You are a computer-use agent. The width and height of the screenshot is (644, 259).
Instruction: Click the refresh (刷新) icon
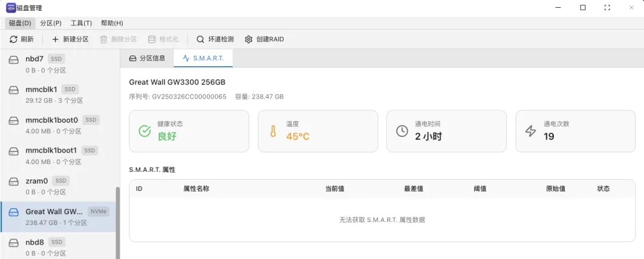point(14,39)
